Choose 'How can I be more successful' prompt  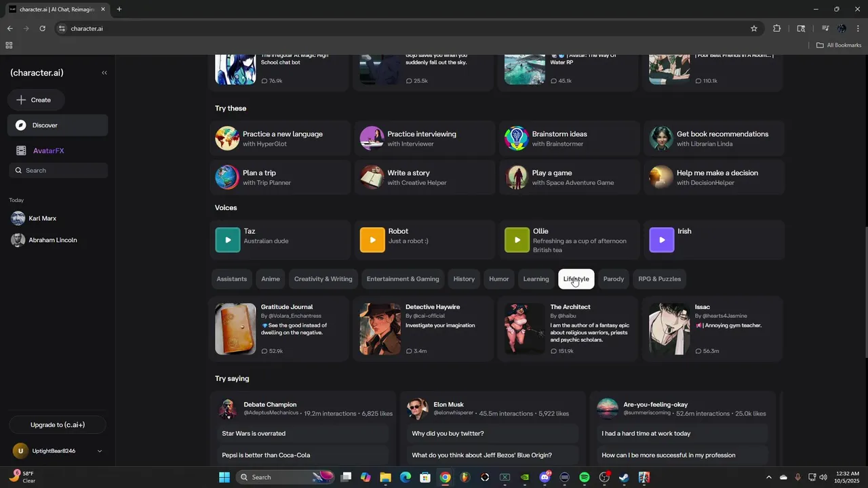(x=682, y=455)
